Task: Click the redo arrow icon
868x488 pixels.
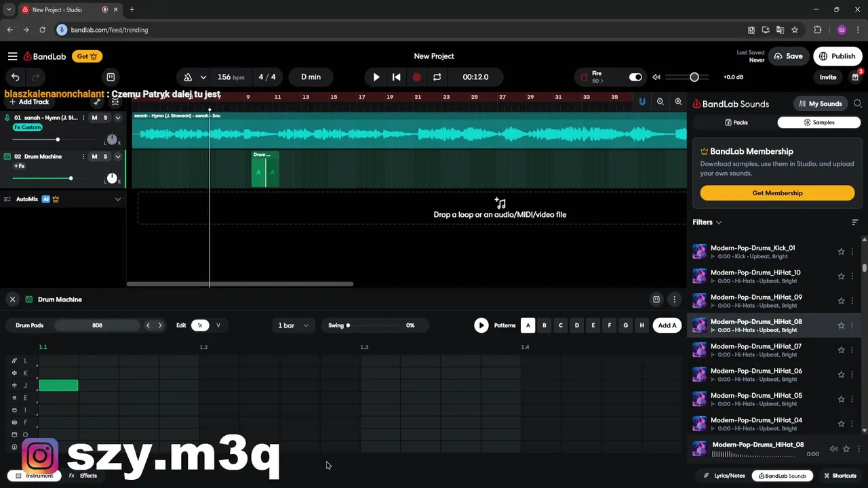Action: click(35, 77)
